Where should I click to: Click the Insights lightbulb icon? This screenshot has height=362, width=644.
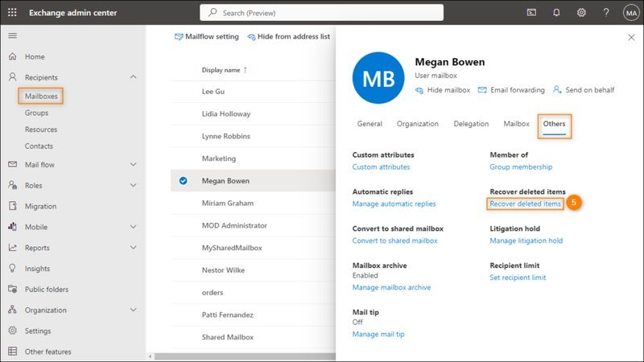point(13,268)
